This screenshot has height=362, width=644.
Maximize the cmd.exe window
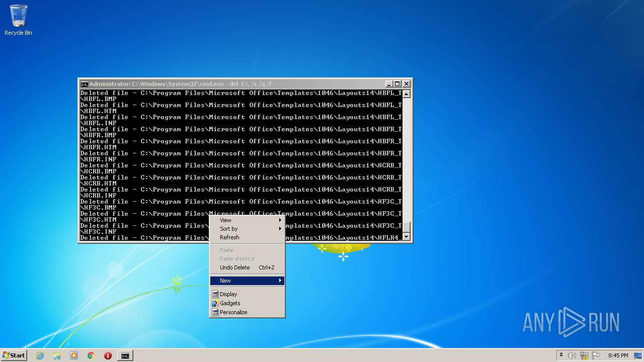point(397,84)
